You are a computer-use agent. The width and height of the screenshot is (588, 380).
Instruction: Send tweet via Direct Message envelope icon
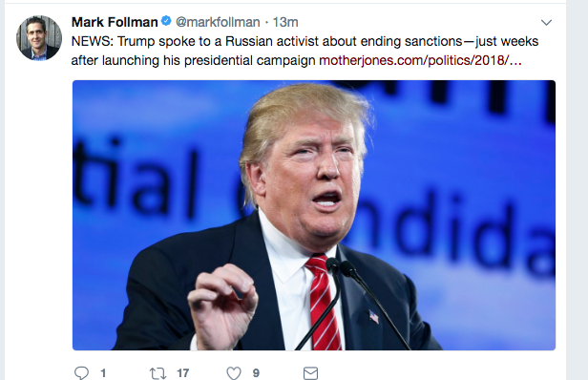[310, 373]
